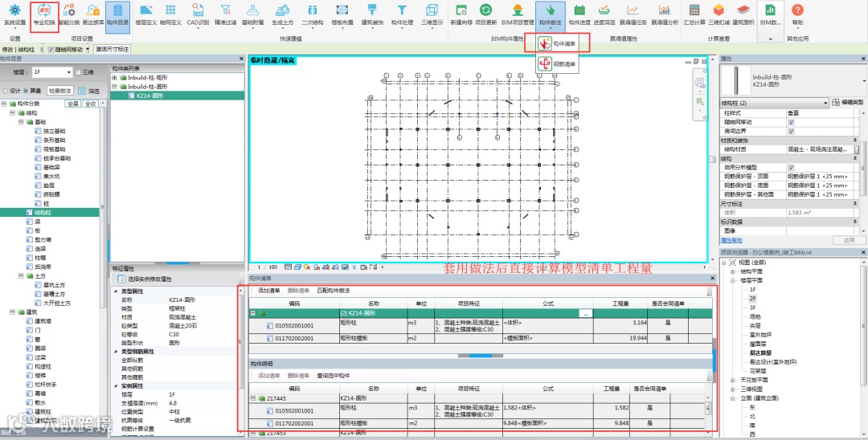Open 构件处理 tool

(402, 15)
